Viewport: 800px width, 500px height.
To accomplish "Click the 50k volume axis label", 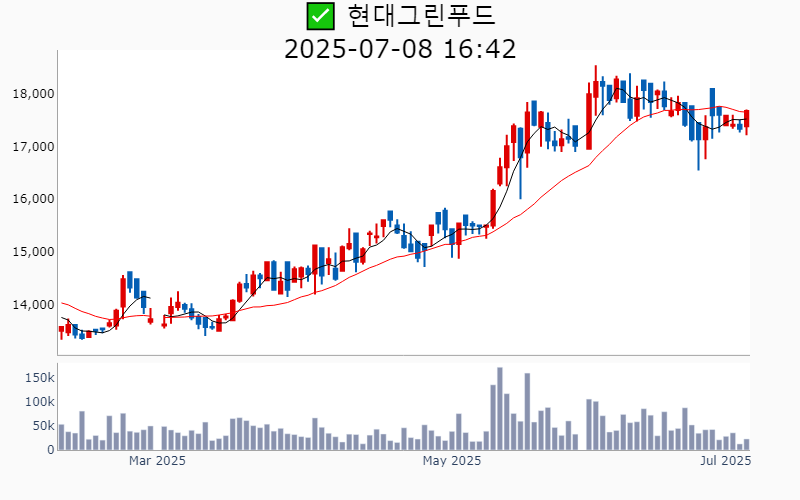I will click(43, 426).
